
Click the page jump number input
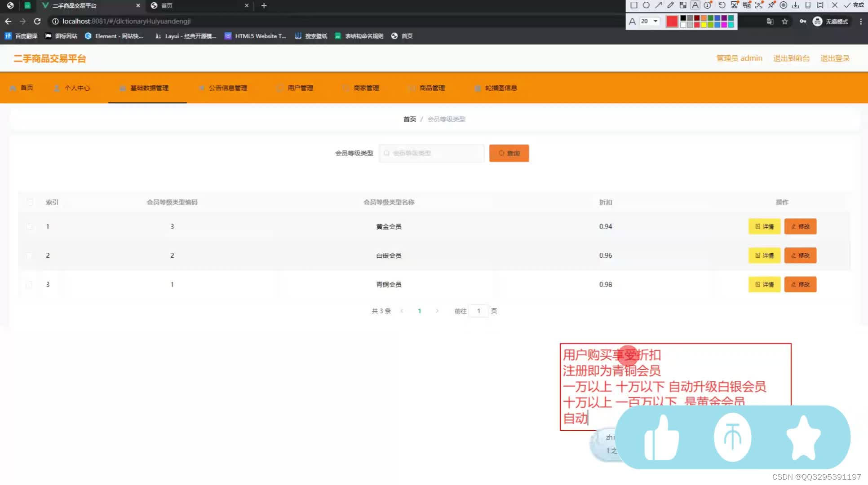click(478, 311)
